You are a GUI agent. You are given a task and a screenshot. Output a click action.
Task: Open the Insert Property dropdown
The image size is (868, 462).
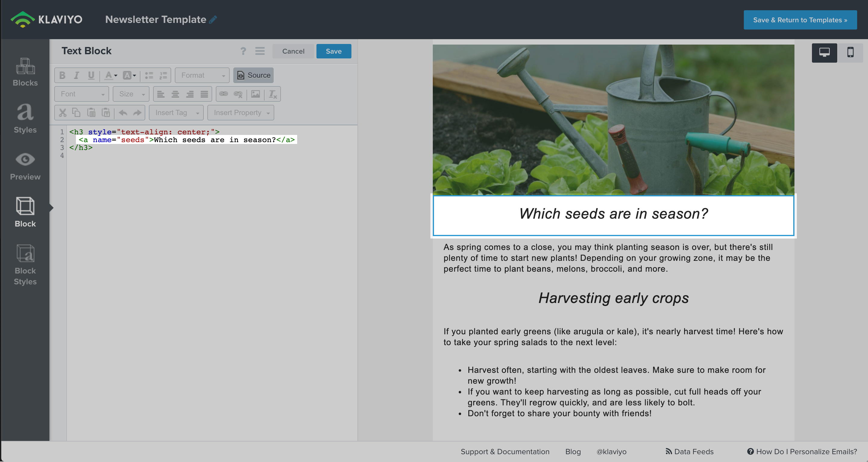tap(241, 112)
